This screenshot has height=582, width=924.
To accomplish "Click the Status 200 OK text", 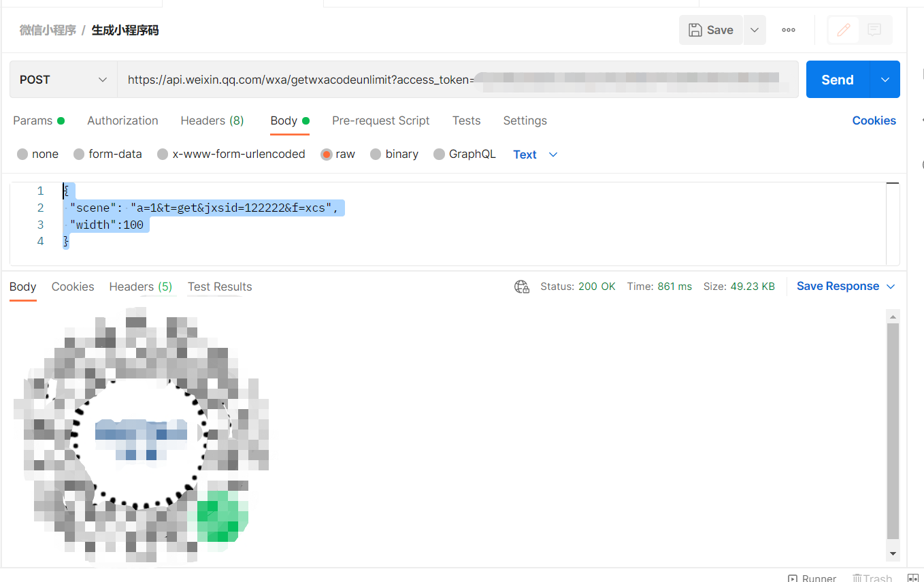I will (x=578, y=287).
